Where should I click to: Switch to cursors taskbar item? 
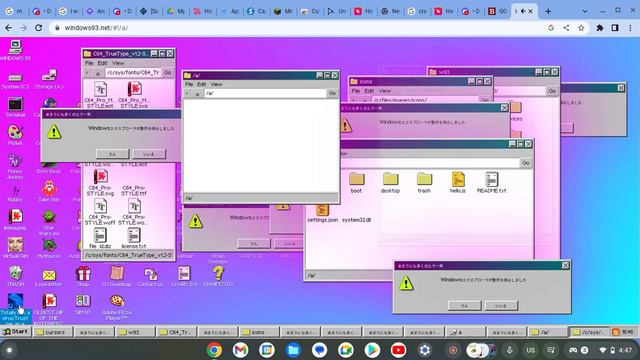(53, 332)
